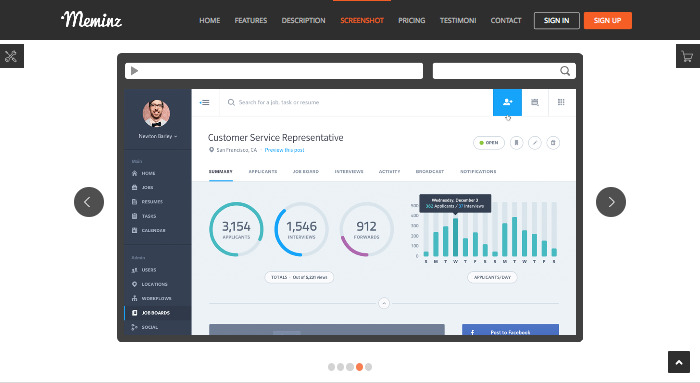The width and height of the screenshot is (700, 383).
Task: Open the tools settings panel icon
Action: click(x=11, y=56)
